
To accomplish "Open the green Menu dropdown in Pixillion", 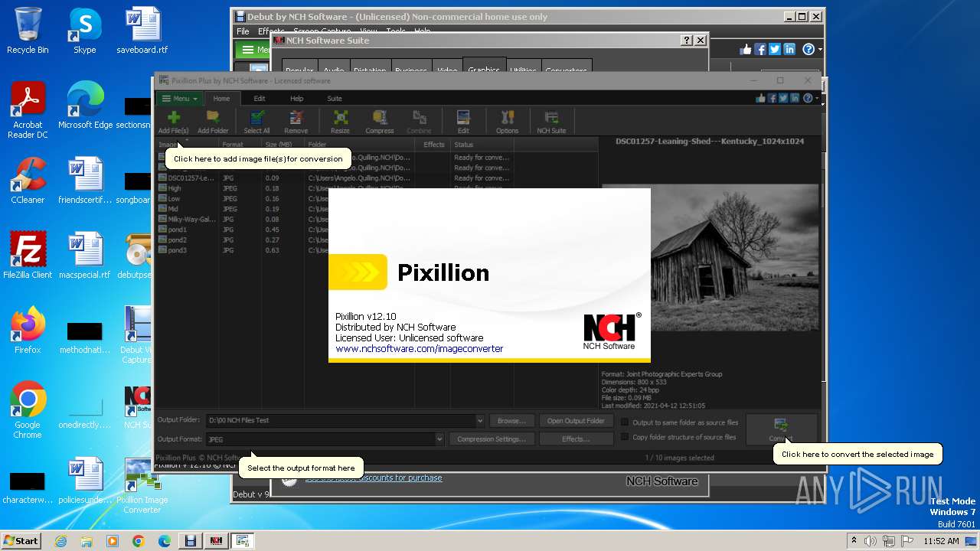I will [180, 98].
